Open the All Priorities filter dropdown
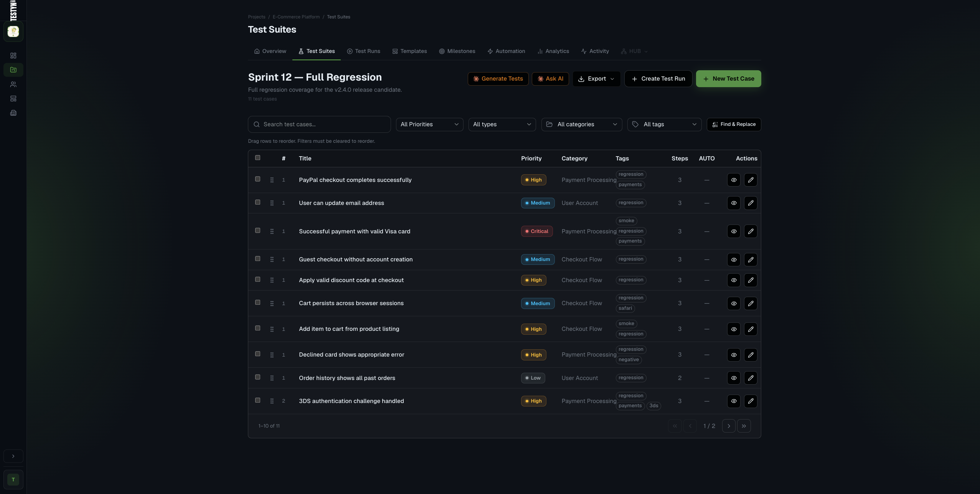Image resolution: width=980 pixels, height=494 pixels. point(429,124)
